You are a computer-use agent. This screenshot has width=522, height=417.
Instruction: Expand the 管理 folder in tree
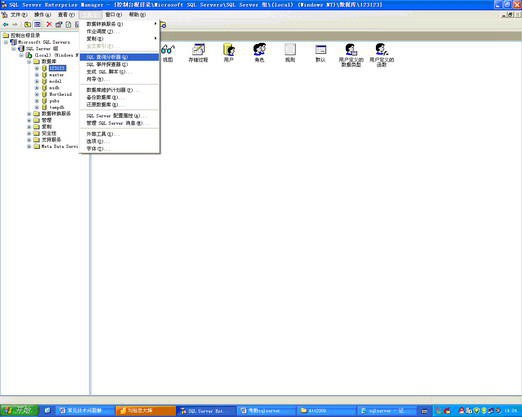tap(29, 120)
